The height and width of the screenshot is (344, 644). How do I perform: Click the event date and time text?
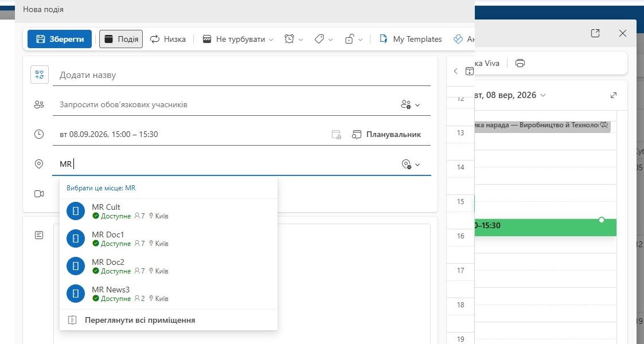(x=109, y=134)
